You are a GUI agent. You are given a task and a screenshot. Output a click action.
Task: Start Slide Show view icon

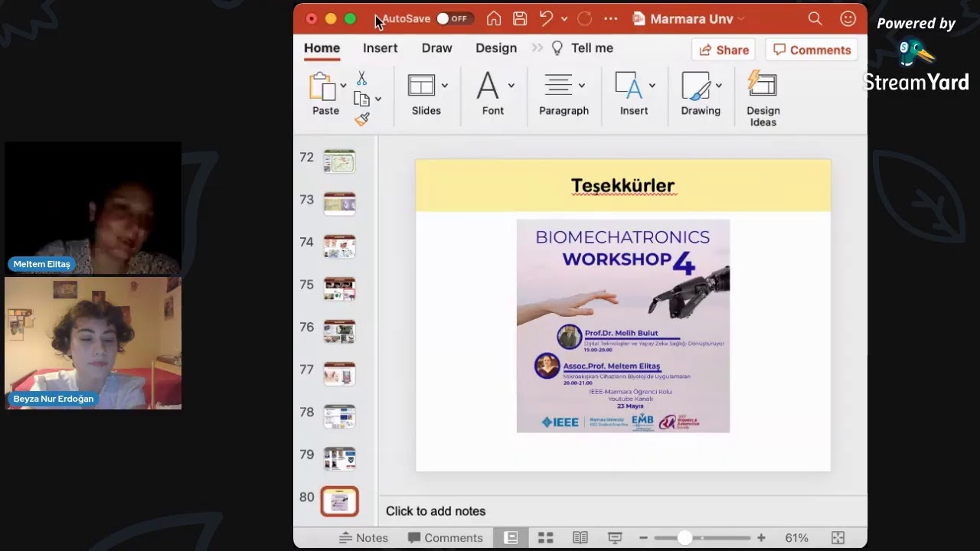pyautogui.click(x=615, y=538)
